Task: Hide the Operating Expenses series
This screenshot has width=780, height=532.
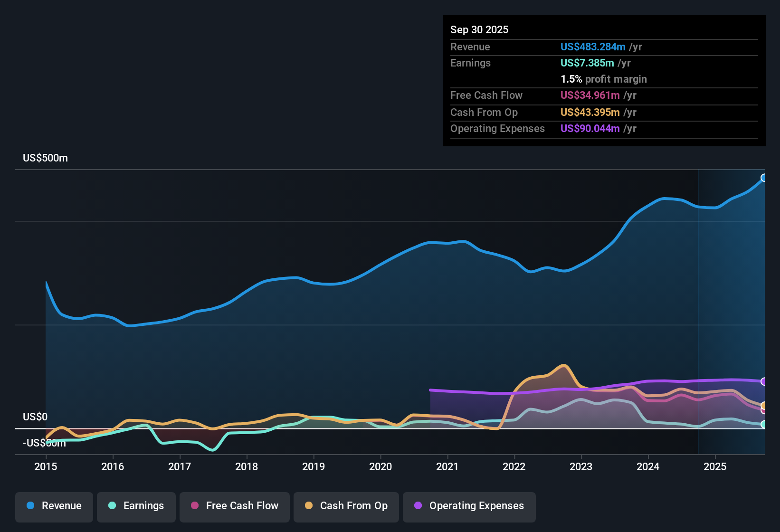Action: (469, 506)
